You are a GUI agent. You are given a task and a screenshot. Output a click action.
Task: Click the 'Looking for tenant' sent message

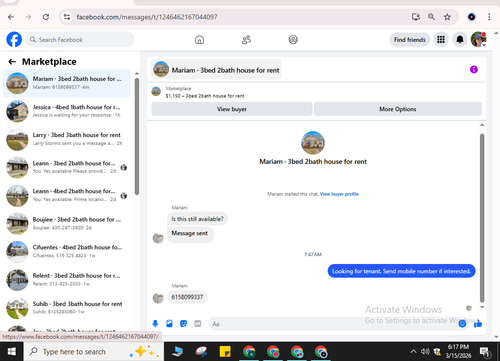coord(401,271)
